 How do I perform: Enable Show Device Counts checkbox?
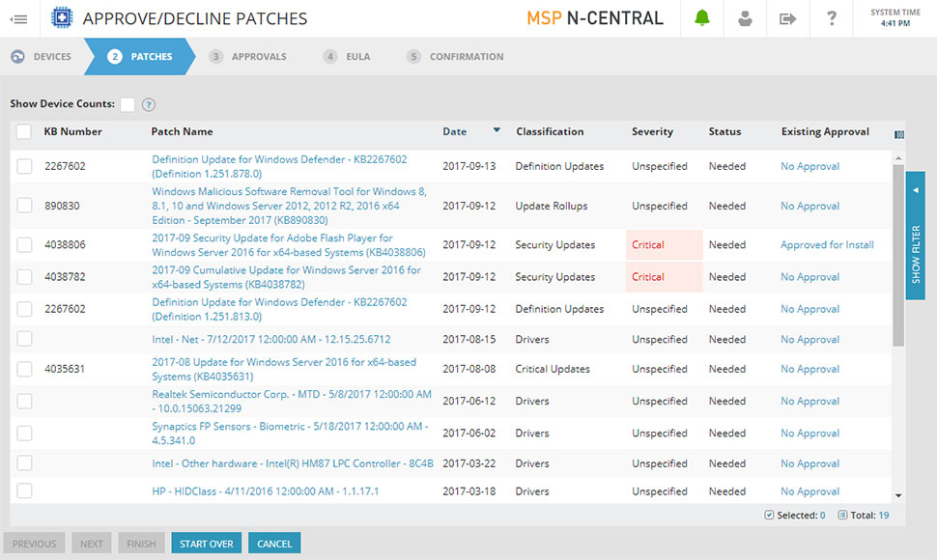pyautogui.click(x=128, y=104)
